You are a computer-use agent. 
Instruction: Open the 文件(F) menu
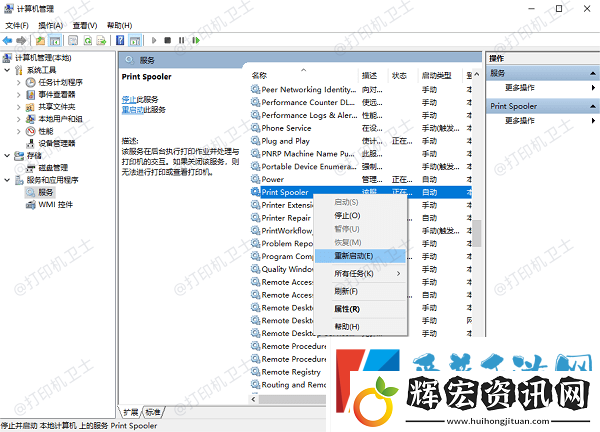pyautogui.click(x=17, y=25)
